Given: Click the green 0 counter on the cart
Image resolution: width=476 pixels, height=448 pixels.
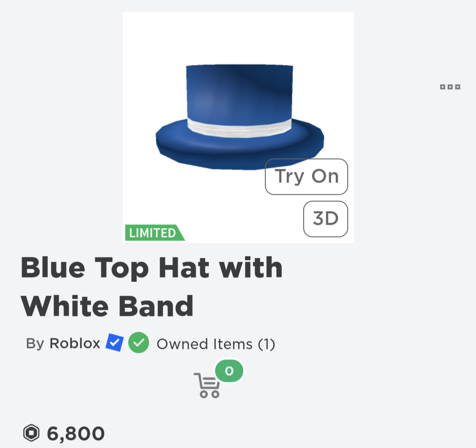Looking at the screenshot, I should click(229, 371).
